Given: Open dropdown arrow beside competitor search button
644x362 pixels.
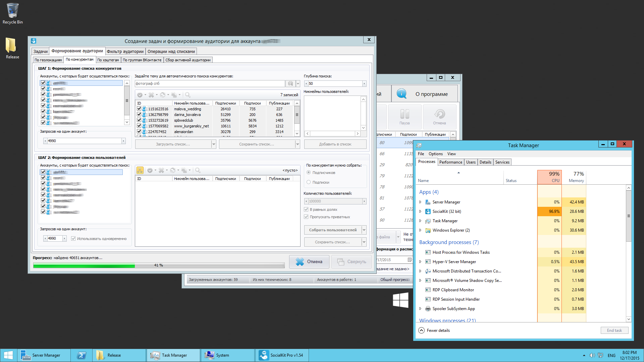Looking at the screenshot, I should (298, 83).
